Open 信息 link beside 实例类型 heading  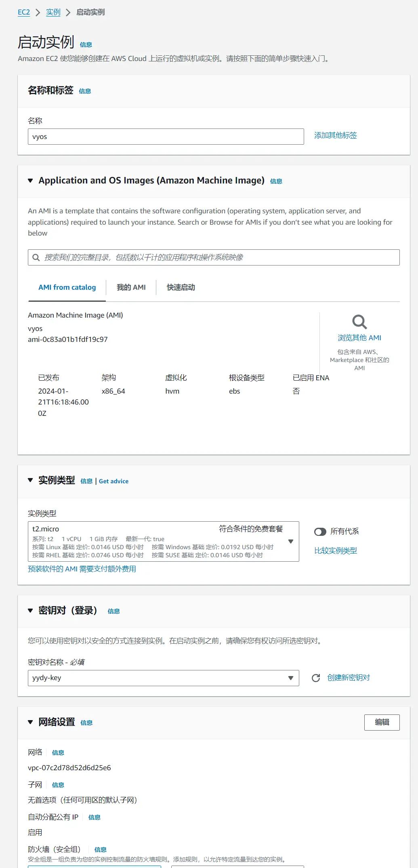tap(86, 481)
